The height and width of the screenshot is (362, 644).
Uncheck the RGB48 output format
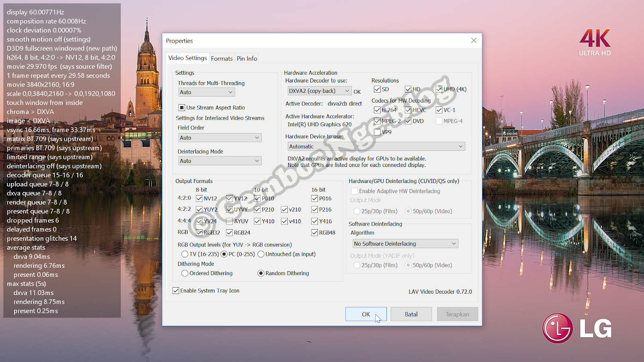coord(314,232)
